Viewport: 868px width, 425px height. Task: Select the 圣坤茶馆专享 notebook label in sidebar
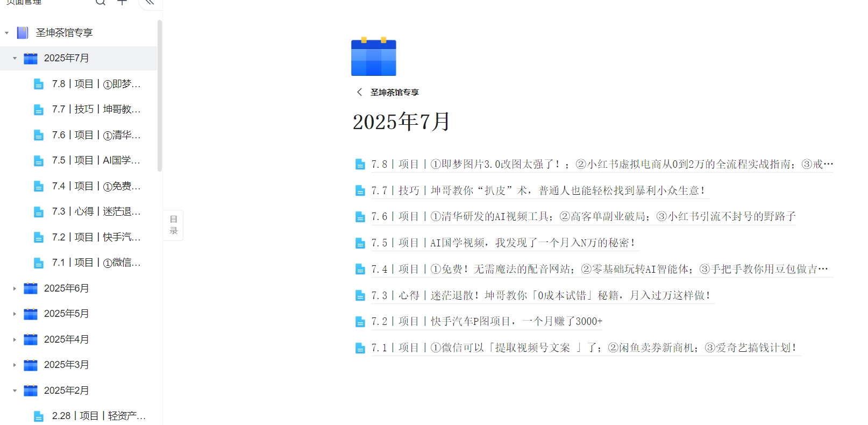tap(64, 33)
